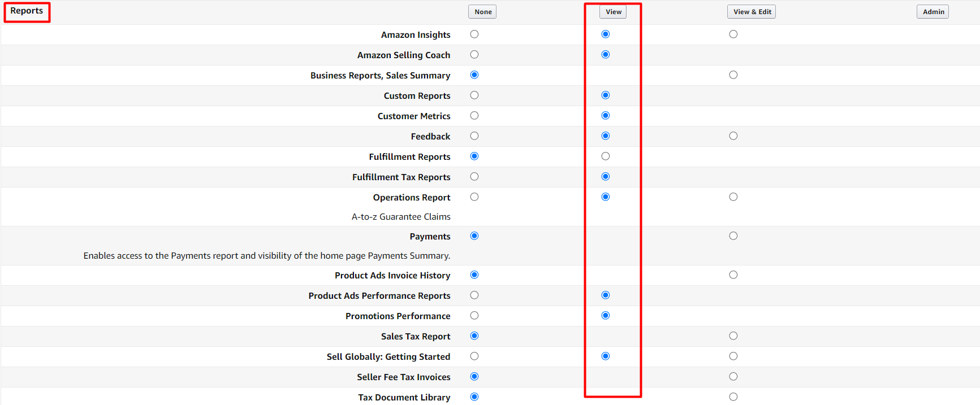
Task: Select None for Fulfillment Reports
Action: point(474,156)
